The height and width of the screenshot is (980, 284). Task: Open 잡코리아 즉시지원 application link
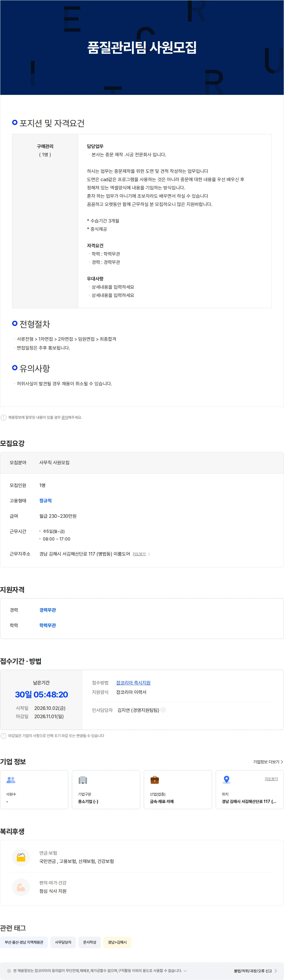pos(133,682)
